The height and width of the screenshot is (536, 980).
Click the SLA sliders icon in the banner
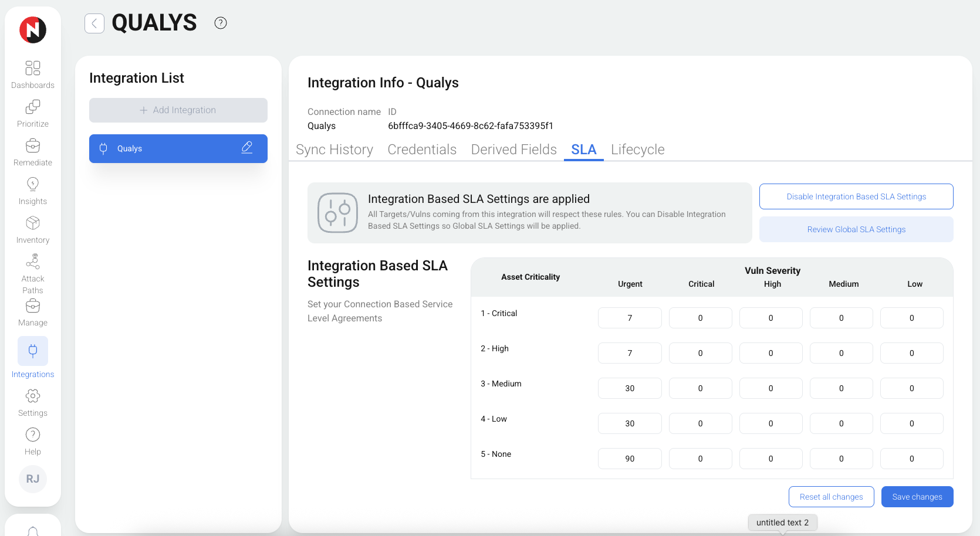[x=337, y=213]
